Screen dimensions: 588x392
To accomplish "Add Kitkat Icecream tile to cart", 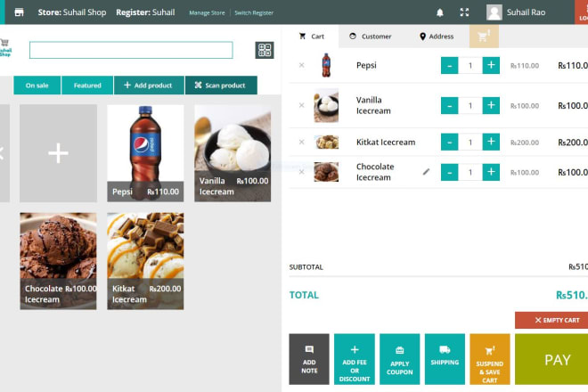I will (145, 261).
